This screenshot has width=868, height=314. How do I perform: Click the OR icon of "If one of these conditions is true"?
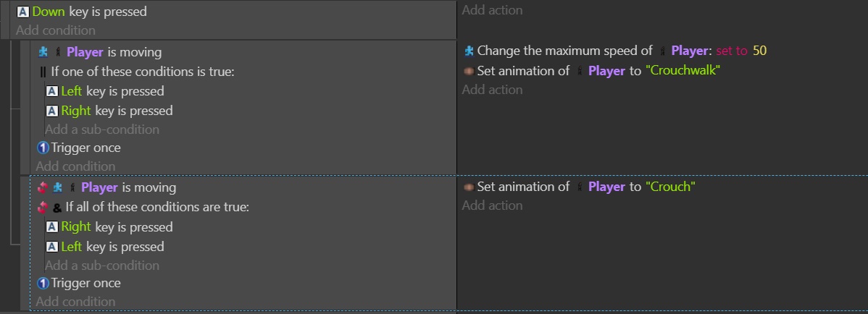[x=43, y=72]
